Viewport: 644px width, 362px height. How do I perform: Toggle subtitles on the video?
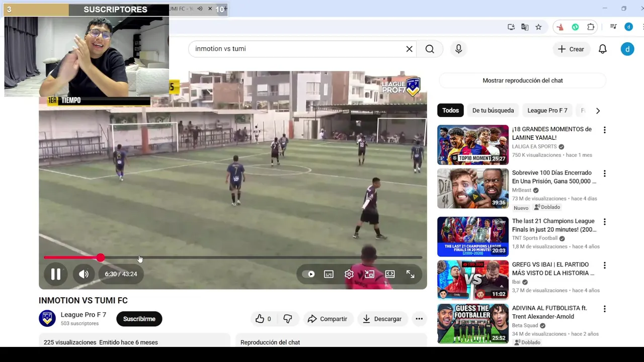pyautogui.click(x=329, y=274)
